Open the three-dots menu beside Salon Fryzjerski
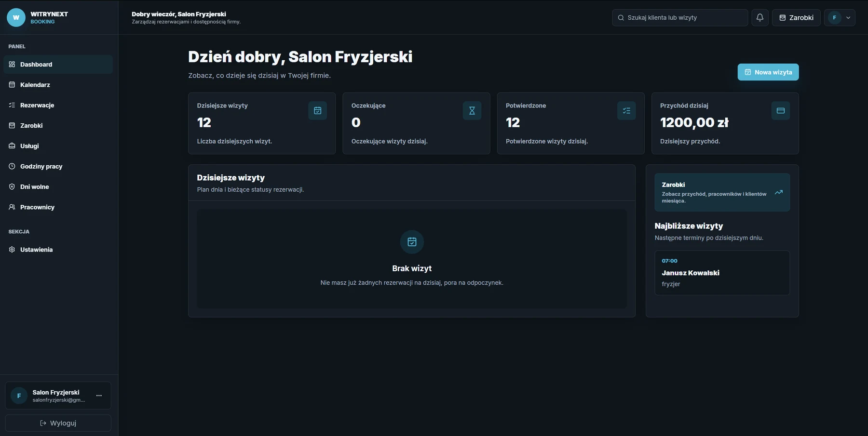 (x=99, y=396)
